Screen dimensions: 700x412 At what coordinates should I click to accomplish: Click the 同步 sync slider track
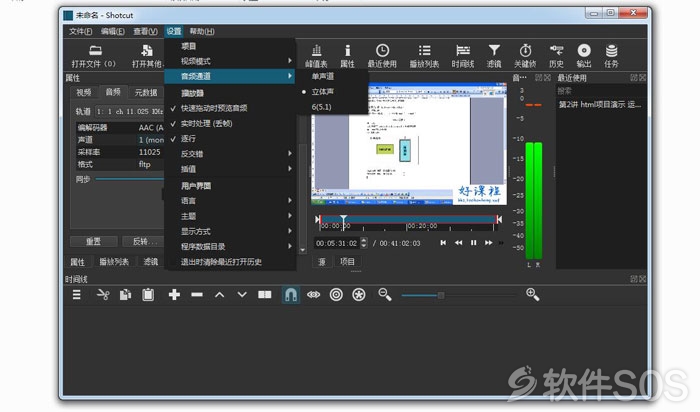click(x=129, y=179)
